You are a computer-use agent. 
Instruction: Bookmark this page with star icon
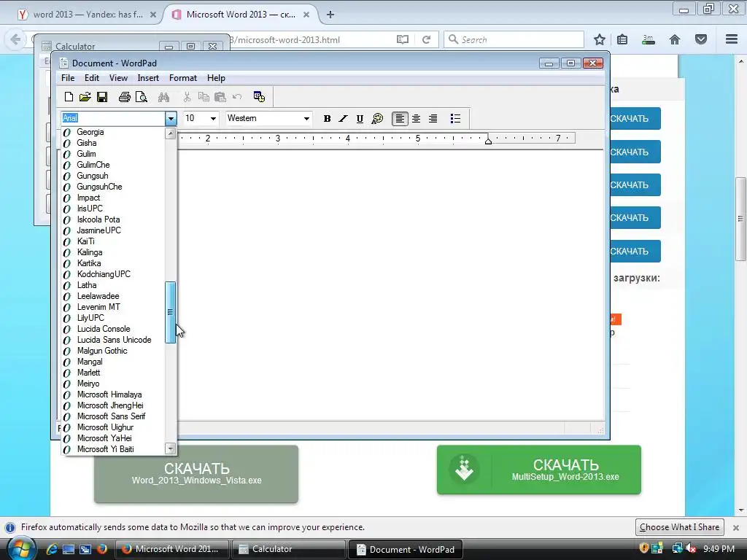click(600, 39)
